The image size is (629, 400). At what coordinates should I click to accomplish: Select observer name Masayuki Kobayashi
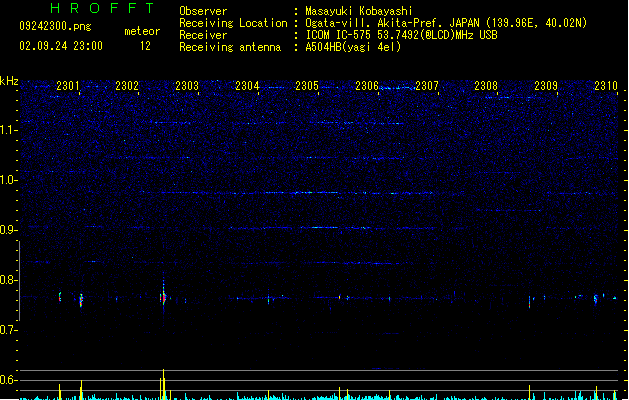[x=359, y=11]
